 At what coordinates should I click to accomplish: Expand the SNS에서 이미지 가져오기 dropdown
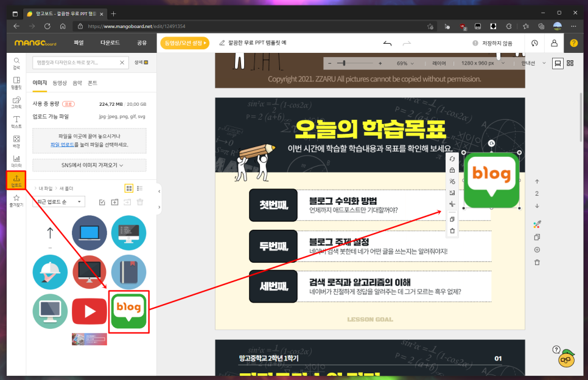[x=89, y=165]
